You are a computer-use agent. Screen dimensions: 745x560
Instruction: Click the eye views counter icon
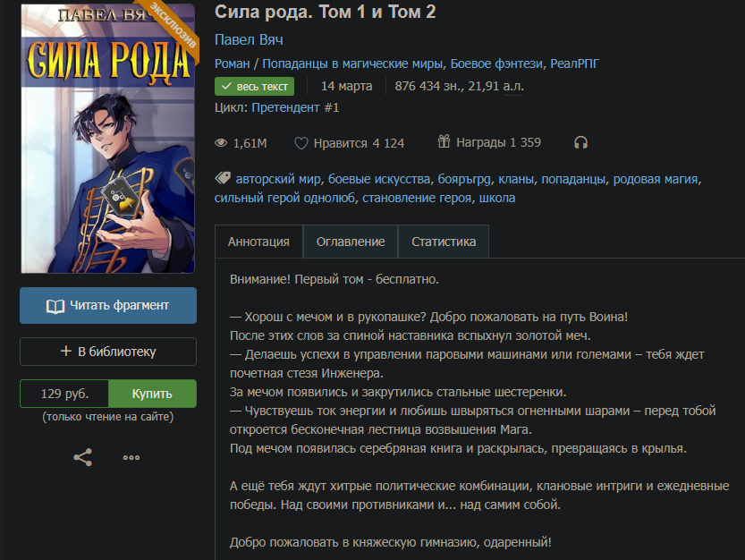(221, 142)
